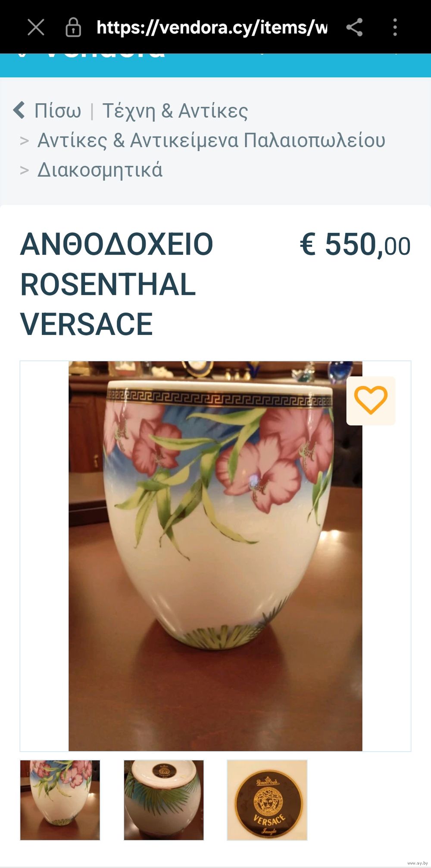
Task: Select third thumbnail with Versace stamp
Action: 267,800
